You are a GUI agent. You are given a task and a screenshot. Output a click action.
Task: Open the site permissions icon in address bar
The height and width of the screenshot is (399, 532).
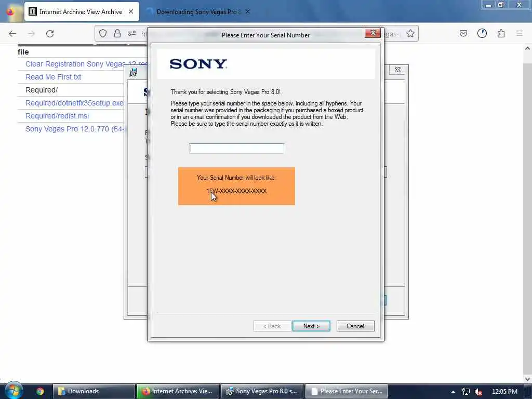(132, 33)
